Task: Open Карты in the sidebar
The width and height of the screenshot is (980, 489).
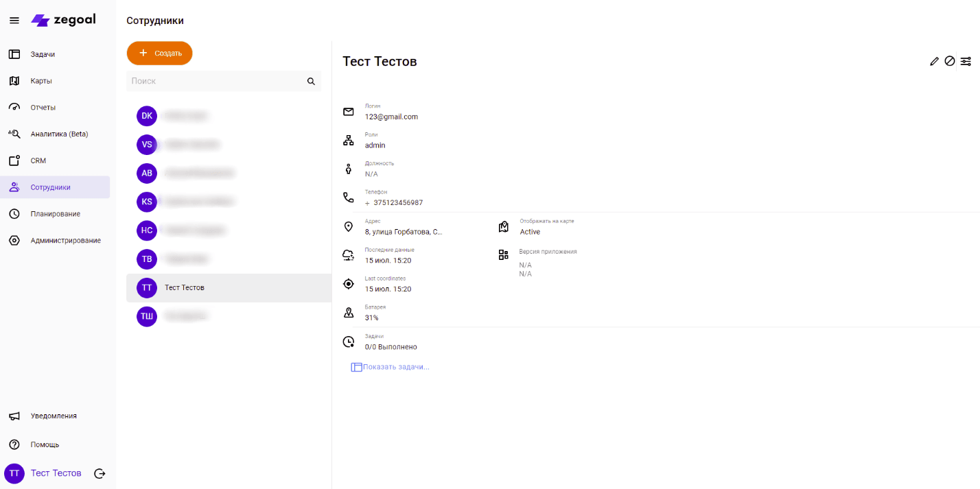Action: (41, 81)
